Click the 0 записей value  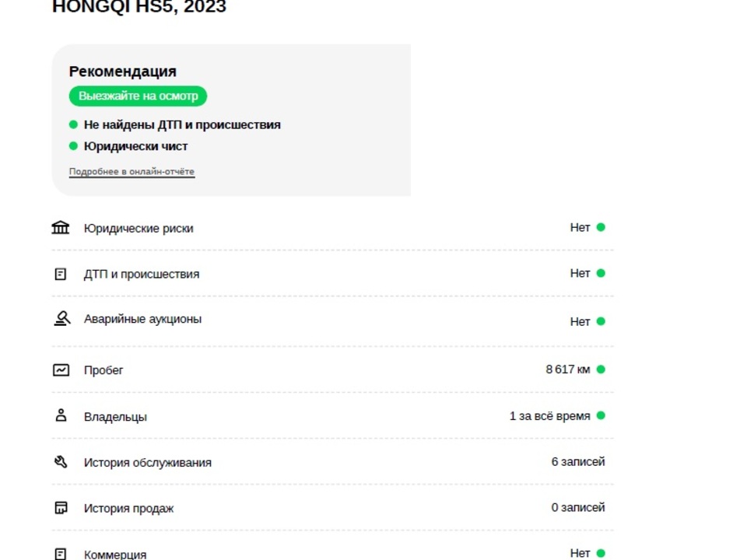click(578, 508)
